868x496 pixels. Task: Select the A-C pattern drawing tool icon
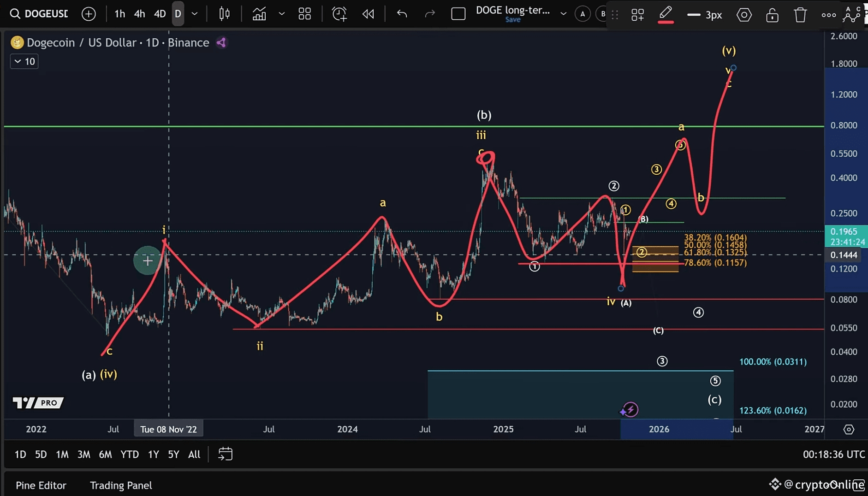(851, 14)
